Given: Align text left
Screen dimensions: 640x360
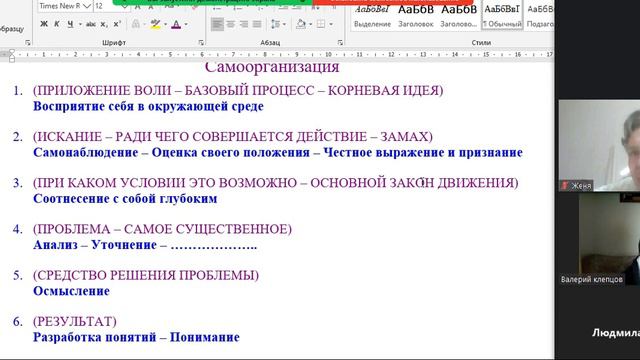Looking at the screenshot, I should click(x=217, y=24).
